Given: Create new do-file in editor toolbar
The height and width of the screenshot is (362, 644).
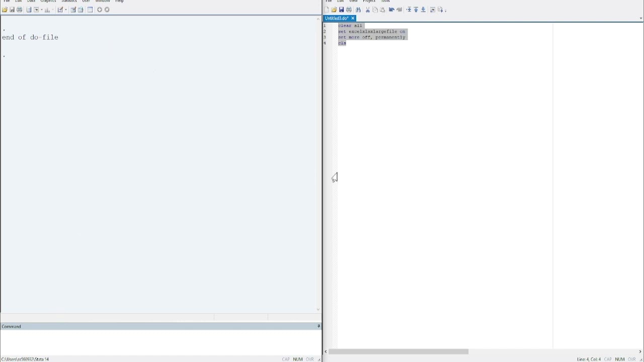Looking at the screenshot, I should (327, 10).
